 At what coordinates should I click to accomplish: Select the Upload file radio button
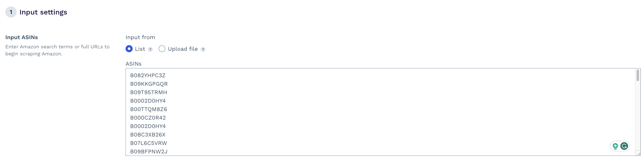(x=162, y=49)
